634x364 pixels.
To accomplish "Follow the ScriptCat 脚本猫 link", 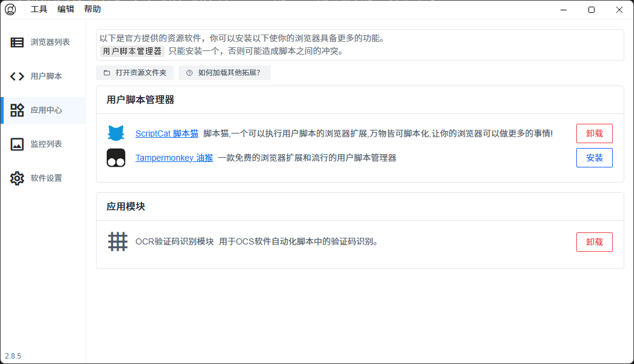I will coord(166,133).
